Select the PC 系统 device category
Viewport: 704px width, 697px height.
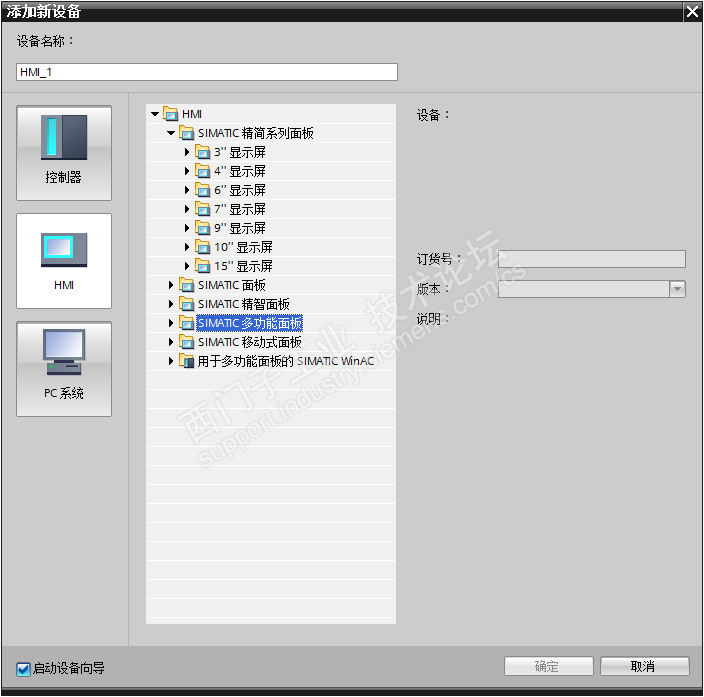coord(64,369)
